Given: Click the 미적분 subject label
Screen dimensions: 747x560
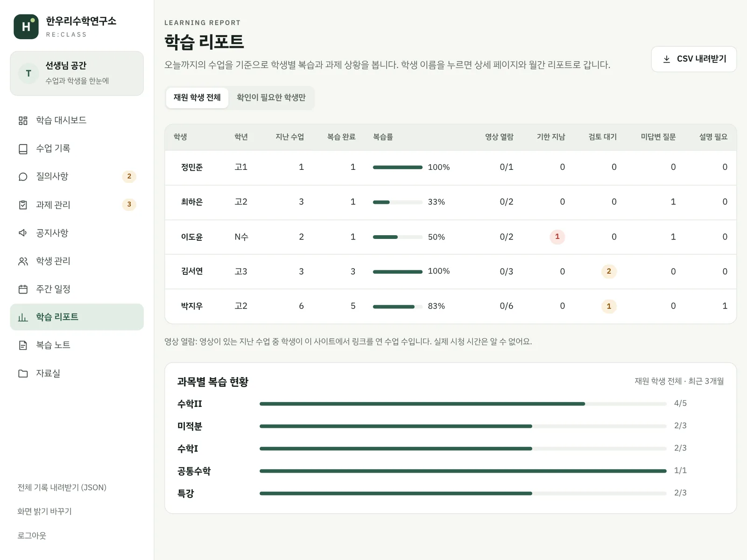Looking at the screenshot, I should pos(190,426).
